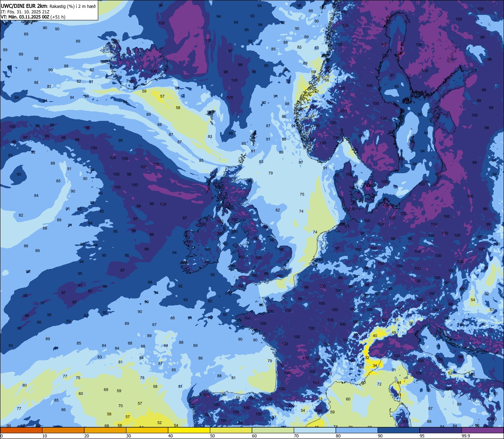Click the '32' humidity value on the map

(x=367, y=358)
